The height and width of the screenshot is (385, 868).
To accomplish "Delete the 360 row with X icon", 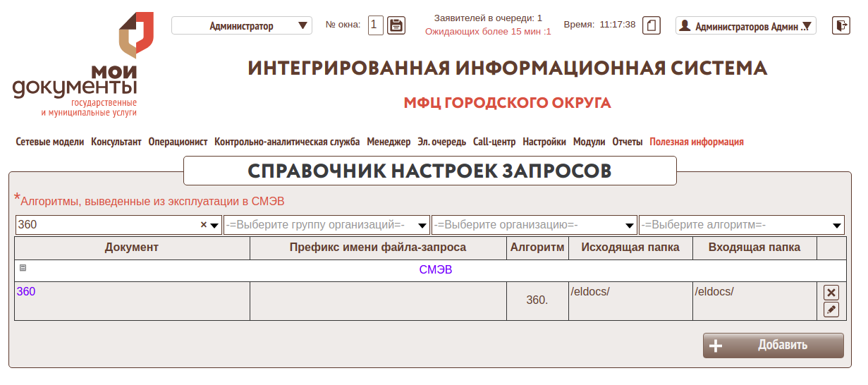I will (x=831, y=293).
